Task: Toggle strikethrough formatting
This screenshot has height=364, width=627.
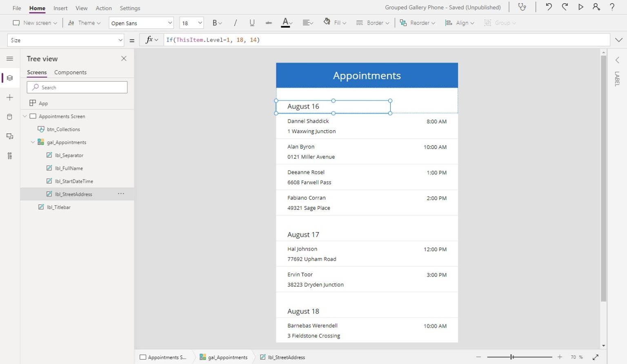Action: (268, 23)
